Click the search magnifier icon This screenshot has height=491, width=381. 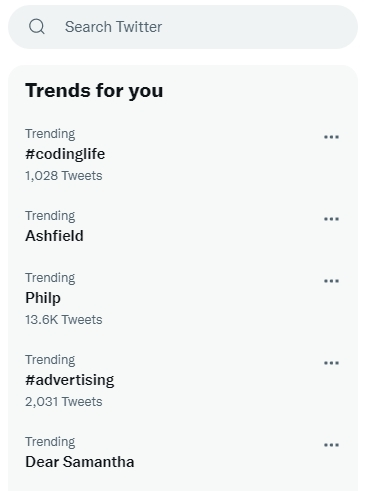[37, 27]
